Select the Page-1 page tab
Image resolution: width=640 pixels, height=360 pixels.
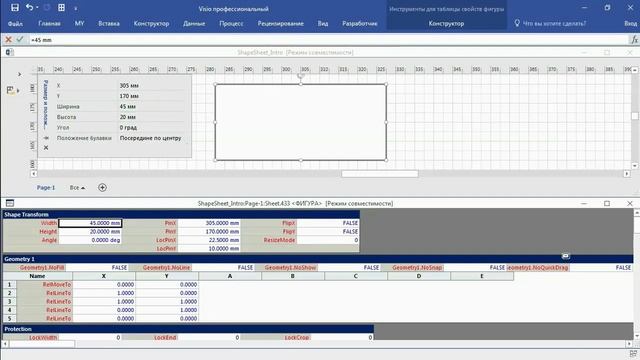(x=46, y=188)
